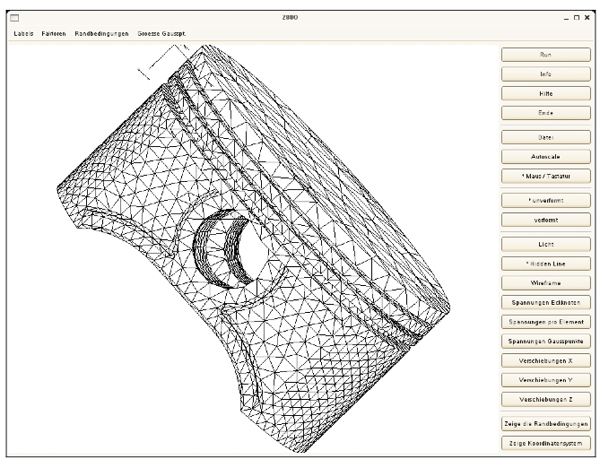Apply Autoscale to the model view
The image size is (600, 459).
click(x=546, y=156)
